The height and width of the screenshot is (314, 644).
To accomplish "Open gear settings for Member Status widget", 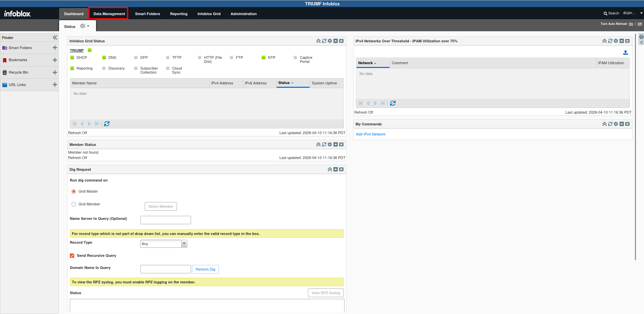I will click(x=330, y=145).
